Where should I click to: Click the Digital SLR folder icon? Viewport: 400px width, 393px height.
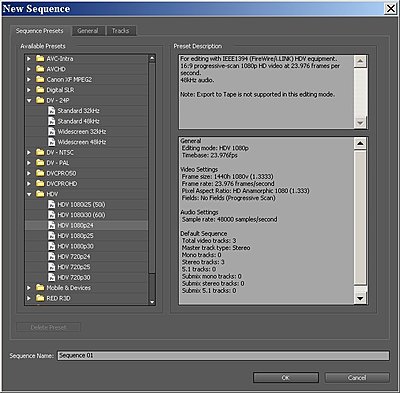(x=40, y=90)
